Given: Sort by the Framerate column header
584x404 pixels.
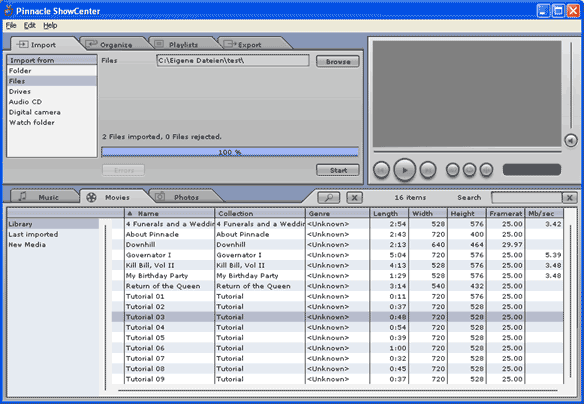Looking at the screenshot, I should pyautogui.click(x=505, y=213).
